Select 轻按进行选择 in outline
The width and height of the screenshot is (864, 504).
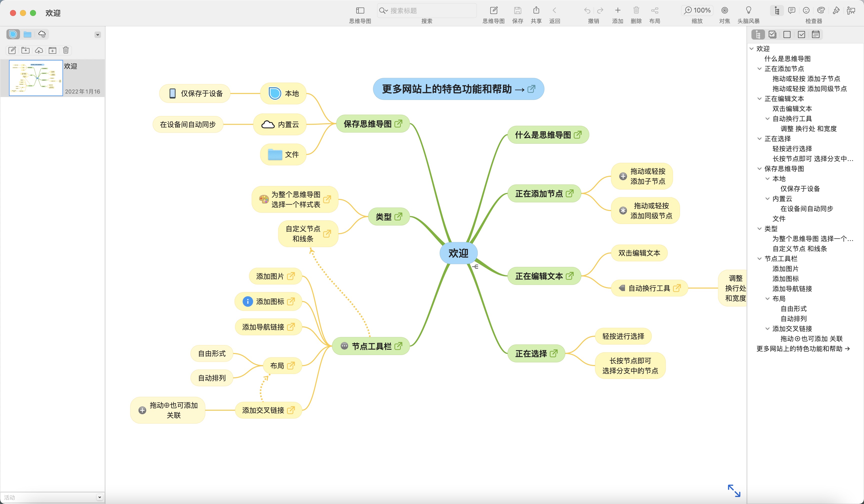(792, 148)
